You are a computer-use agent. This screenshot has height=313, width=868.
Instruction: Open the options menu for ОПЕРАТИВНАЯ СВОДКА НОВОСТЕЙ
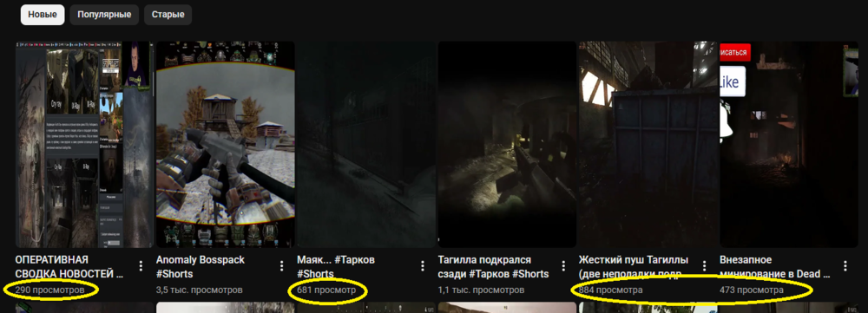141,266
